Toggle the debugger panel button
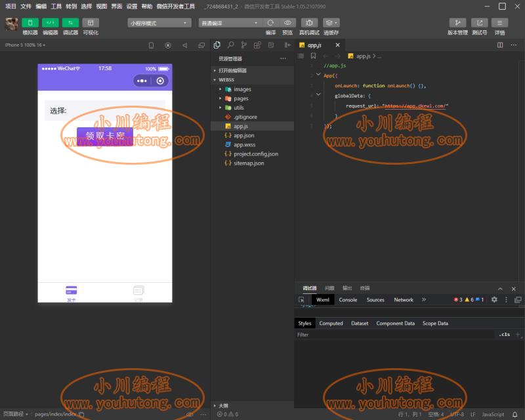The height and width of the screenshot is (420, 525). tap(70, 23)
